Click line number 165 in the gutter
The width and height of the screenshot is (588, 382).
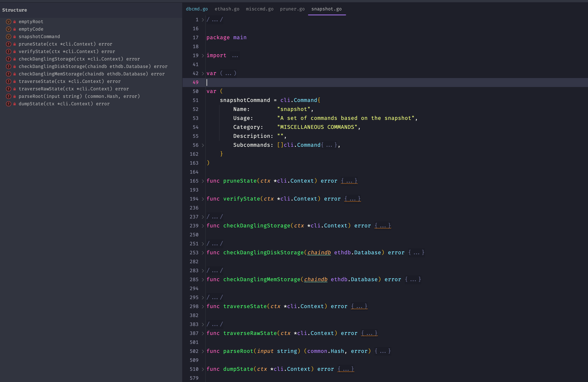click(x=194, y=181)
